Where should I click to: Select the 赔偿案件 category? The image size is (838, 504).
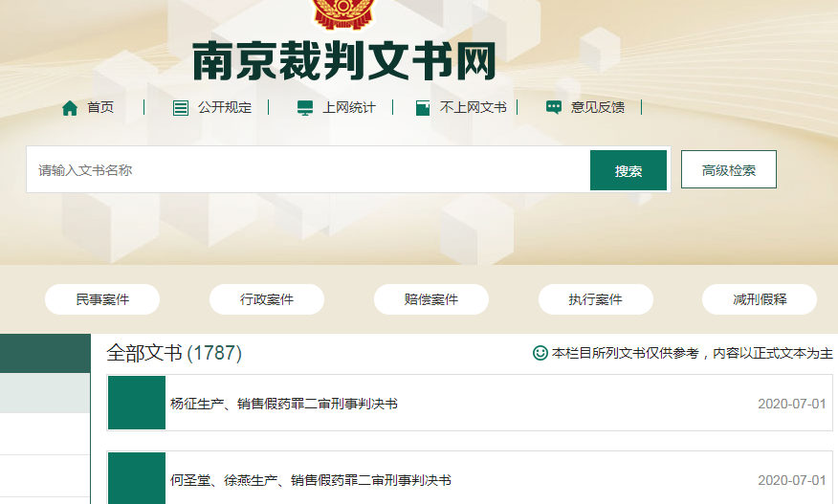(x=431, y=299)
